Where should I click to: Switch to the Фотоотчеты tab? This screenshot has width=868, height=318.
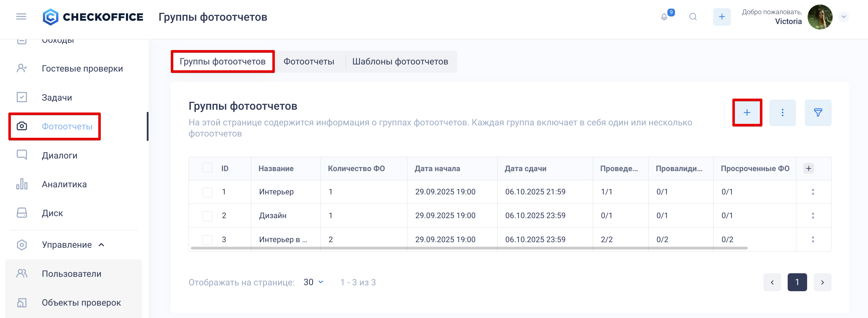tap(309, 62)
